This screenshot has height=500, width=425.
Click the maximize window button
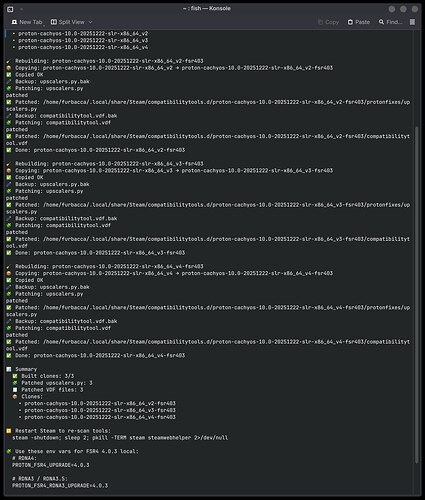pos(403,9)
